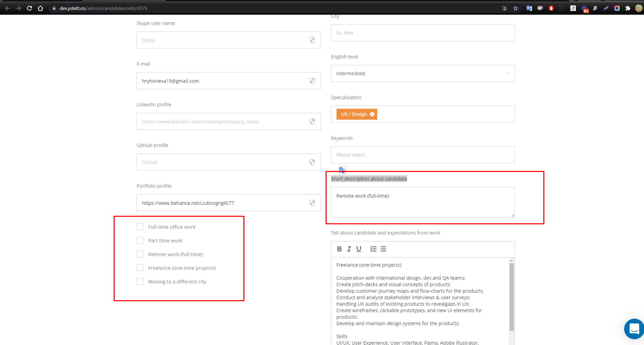Open the green screenshot capture extension
644x345 pixels.
click(x=562, y=8)
